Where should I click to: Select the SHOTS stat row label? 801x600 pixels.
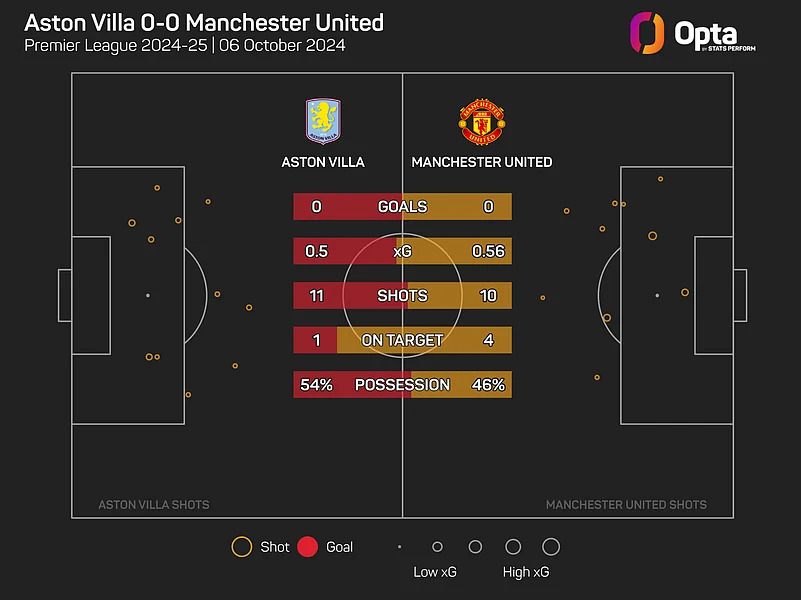pos(402,296)
